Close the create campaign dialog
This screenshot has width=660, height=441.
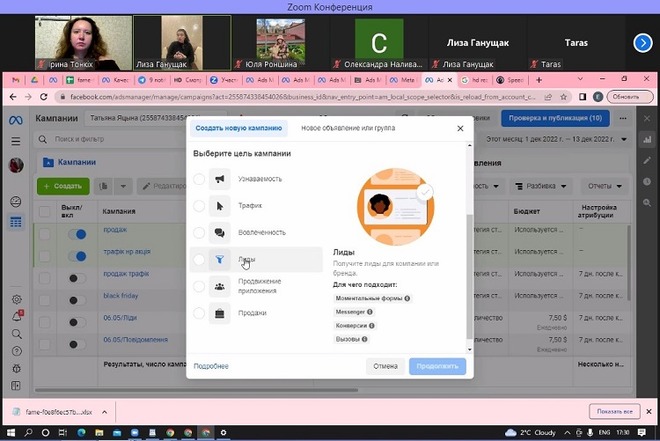460,129
